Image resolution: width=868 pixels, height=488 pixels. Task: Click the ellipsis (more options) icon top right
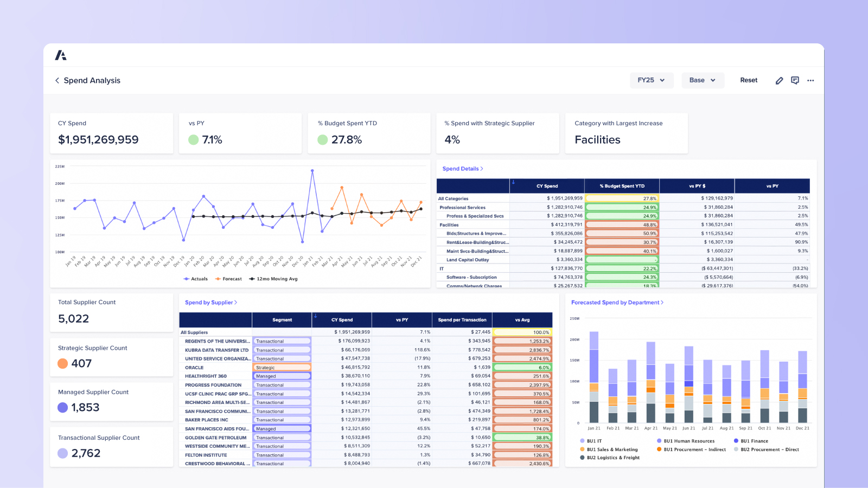(x=810, y=80)
